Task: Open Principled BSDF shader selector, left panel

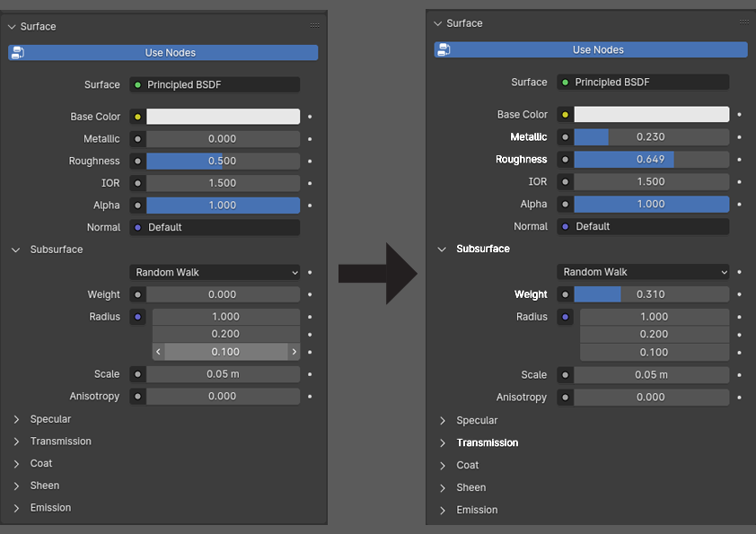Action: pos(215,85)
